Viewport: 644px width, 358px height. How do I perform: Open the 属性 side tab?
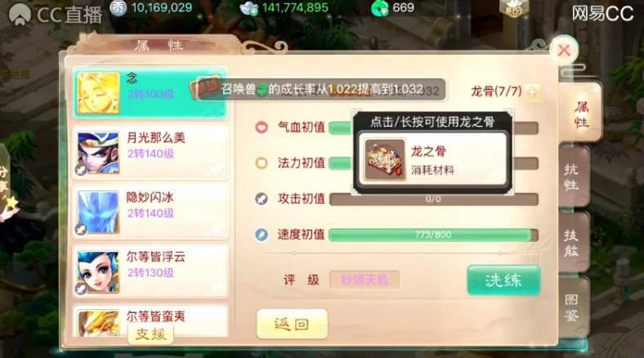(x=581, y=114)
